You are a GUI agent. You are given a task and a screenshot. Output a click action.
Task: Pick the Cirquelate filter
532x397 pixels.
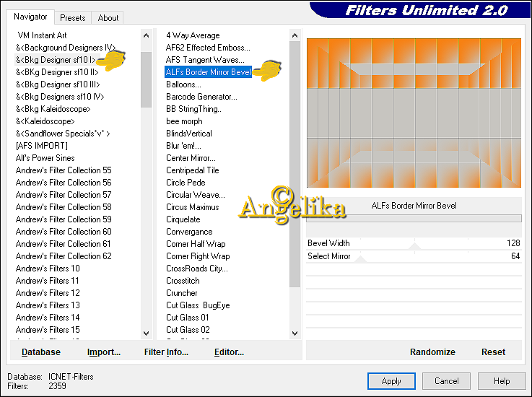[183, 219]
